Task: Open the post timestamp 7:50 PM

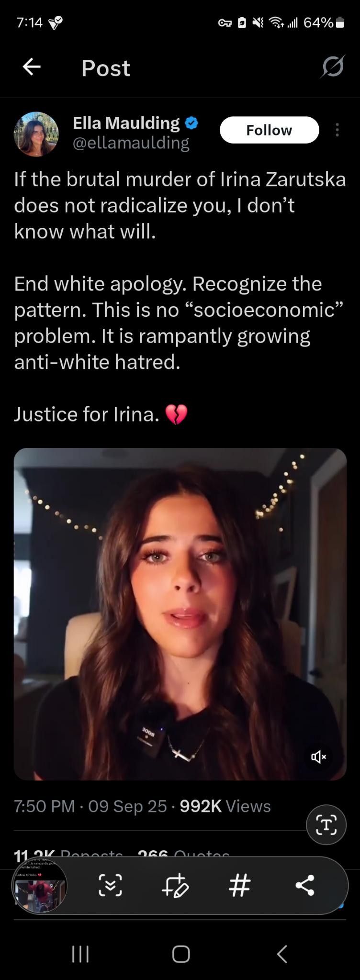Action: point(45,806)
